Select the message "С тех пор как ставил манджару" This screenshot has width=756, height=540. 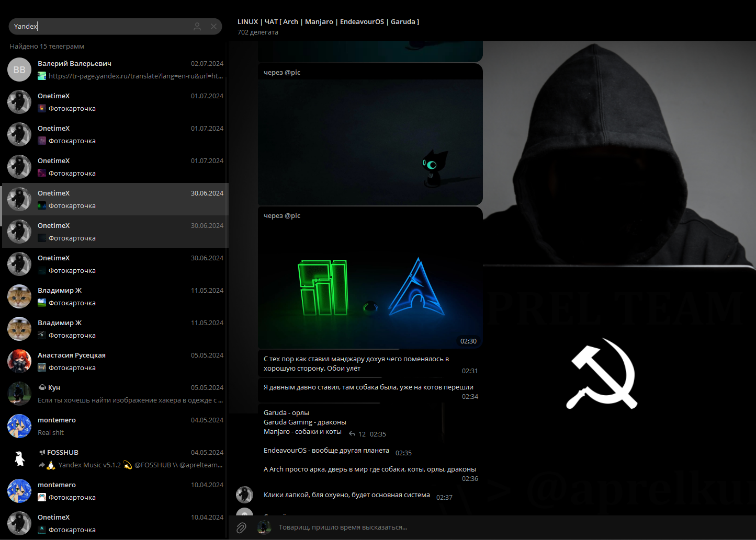click(370, 364)
